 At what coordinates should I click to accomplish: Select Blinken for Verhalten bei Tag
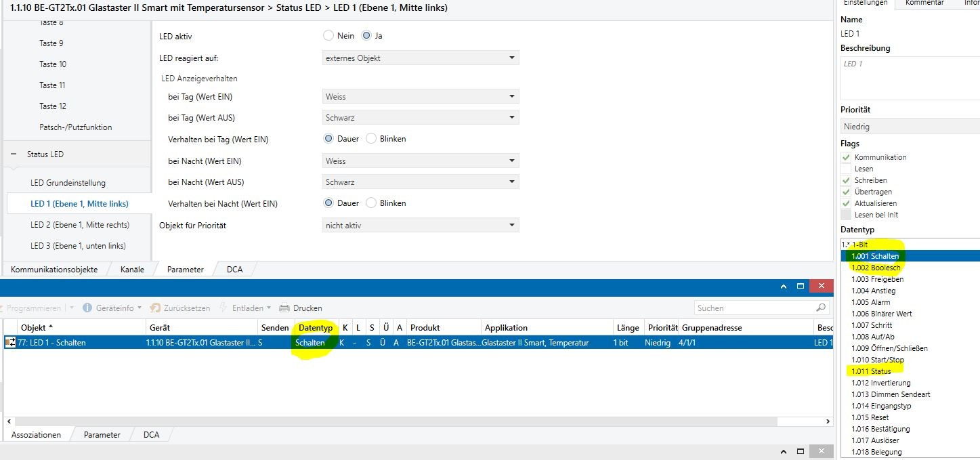pos(371,138)
